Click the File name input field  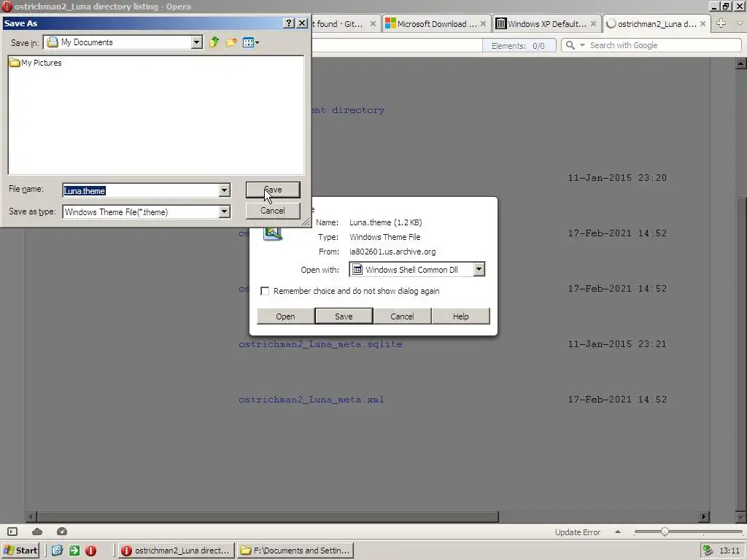coord(141,190)
